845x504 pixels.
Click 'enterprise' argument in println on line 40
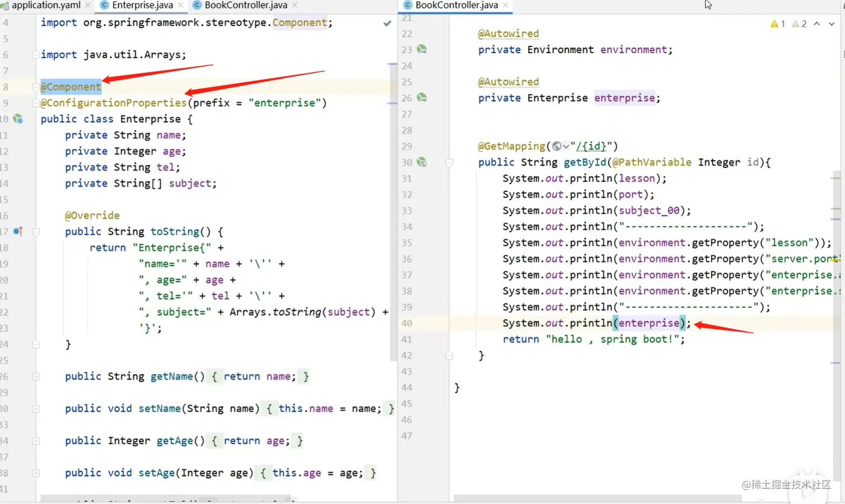click(649, 323)
